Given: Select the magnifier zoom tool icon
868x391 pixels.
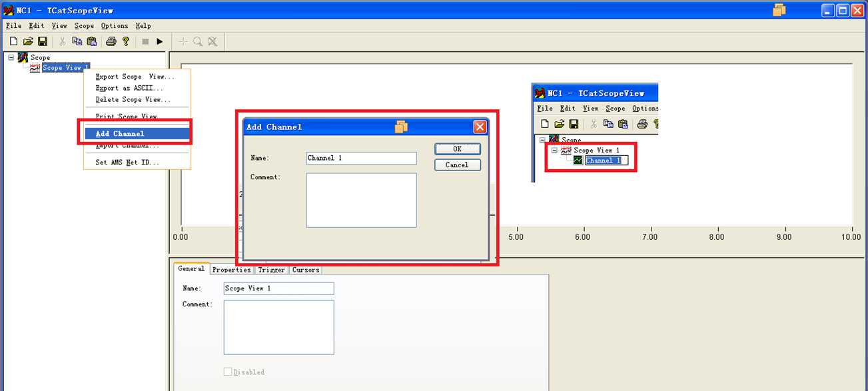Looking at the screenshot, I should [x=198, y=41].
